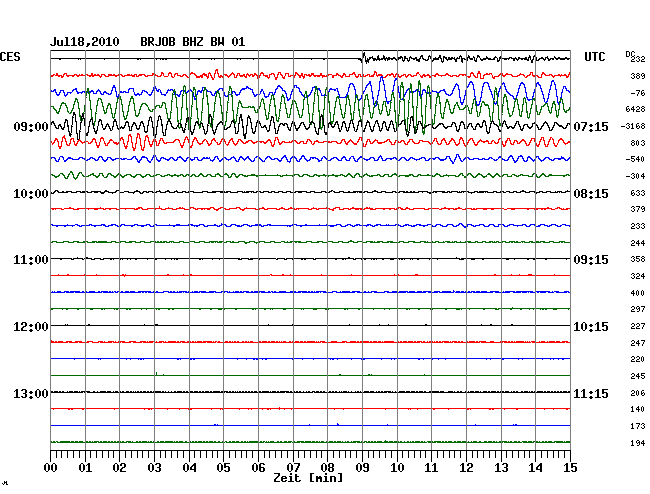Select the DC offset value 389
This screenshot has width=650, height=494.
(638, 76)
